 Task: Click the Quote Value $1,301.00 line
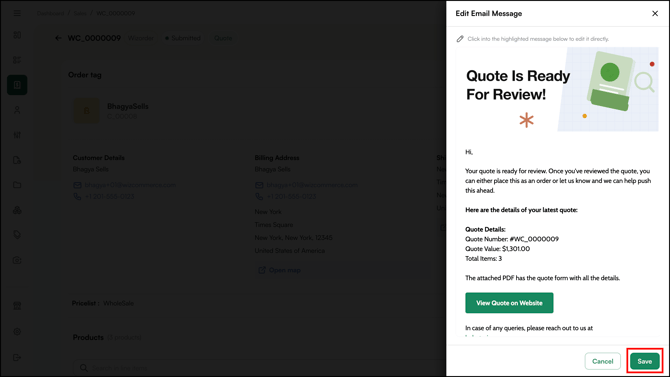497,249
